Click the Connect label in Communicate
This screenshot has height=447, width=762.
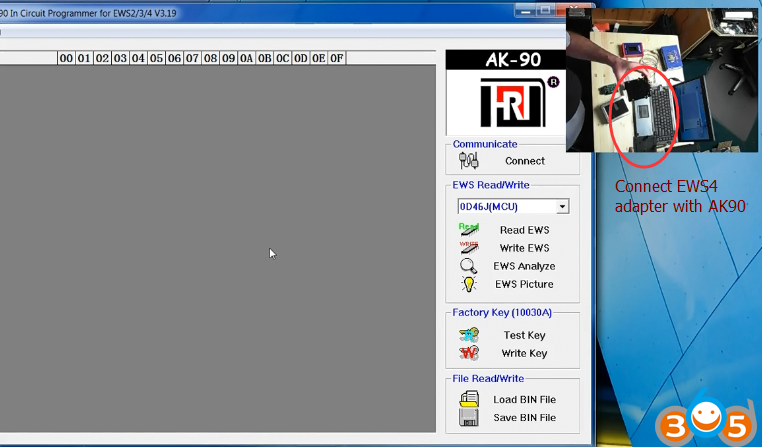(524, 161)
